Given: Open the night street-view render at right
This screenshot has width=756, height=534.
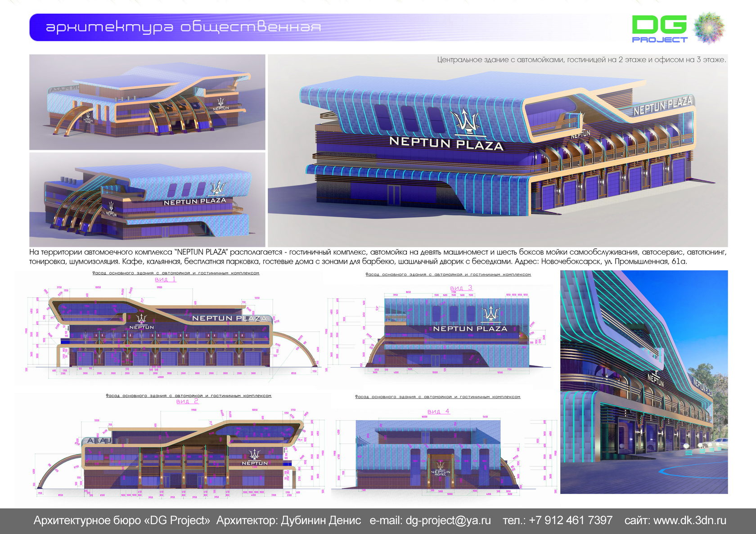Looking at the screenshot, I should coord(644,382).
